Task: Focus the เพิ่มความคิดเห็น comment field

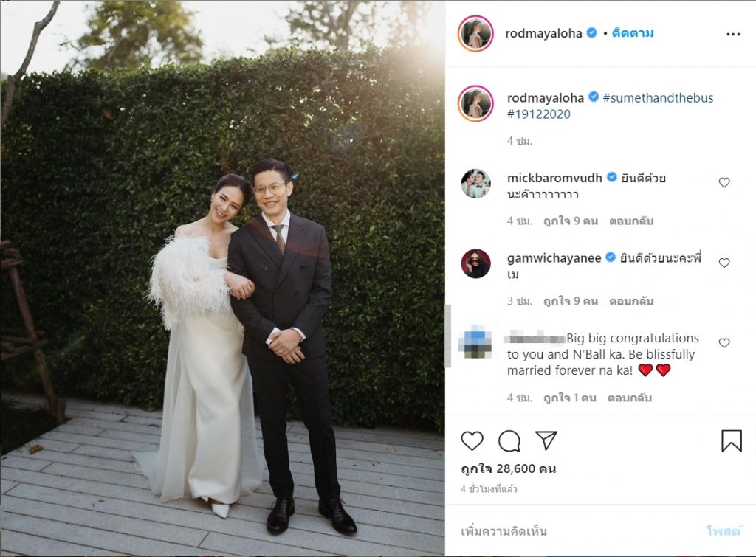Action: tap(579, 531)
